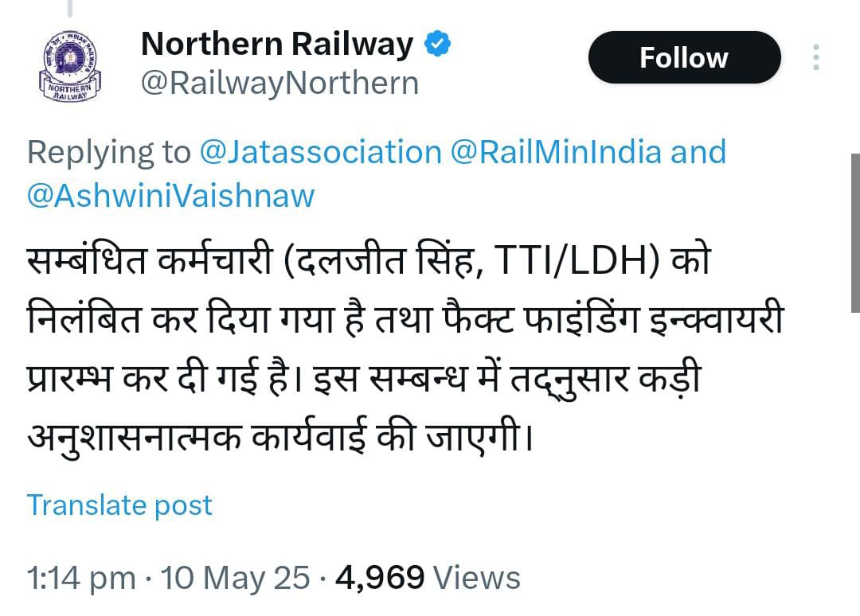860x616 pixels.
Task: Select the Hindi tweet body text
Action: [x=405, y=348]
